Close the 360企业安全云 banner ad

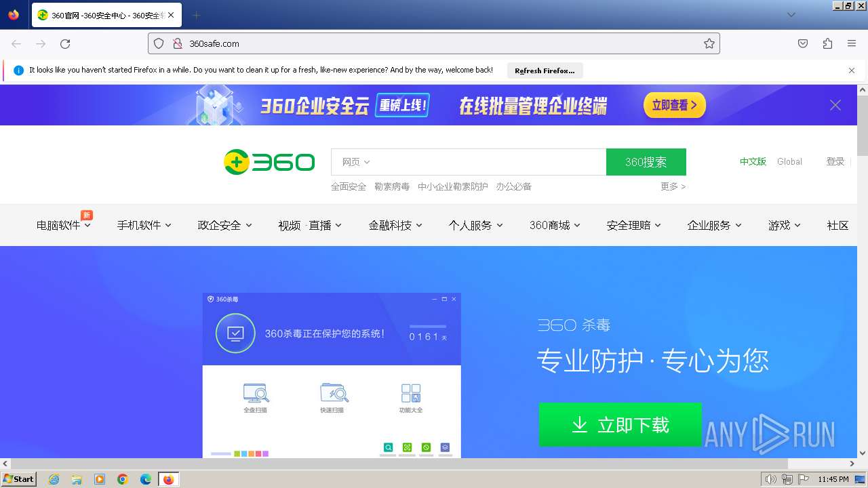tap(835, 105)
